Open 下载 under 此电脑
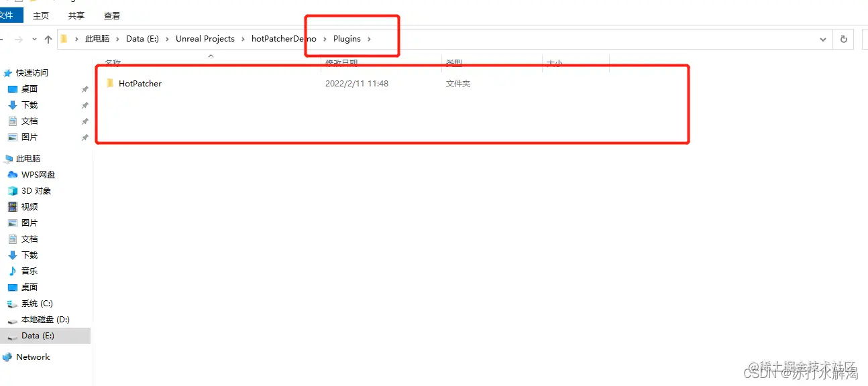 point(30,255)
